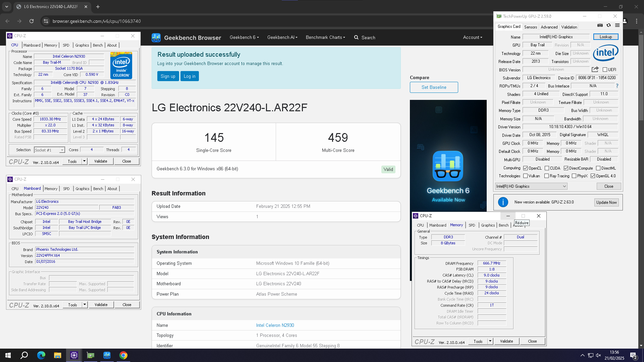Open notification center icon

634,356
